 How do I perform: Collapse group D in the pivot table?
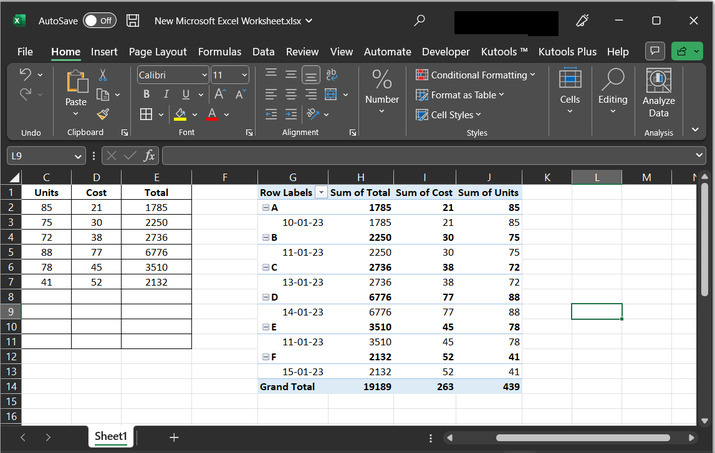(265, 298)
